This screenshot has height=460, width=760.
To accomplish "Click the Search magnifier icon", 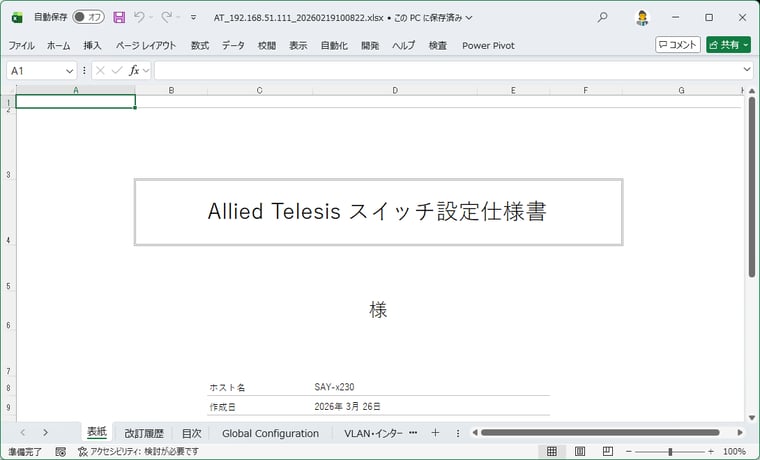I will (602, 17).
